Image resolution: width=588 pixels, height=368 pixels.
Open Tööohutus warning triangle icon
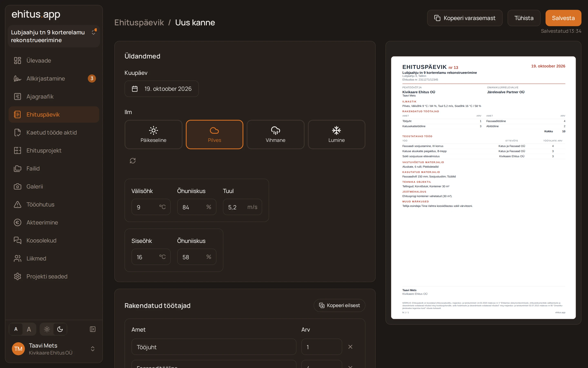pyautogui.click(x=18, y=204)
